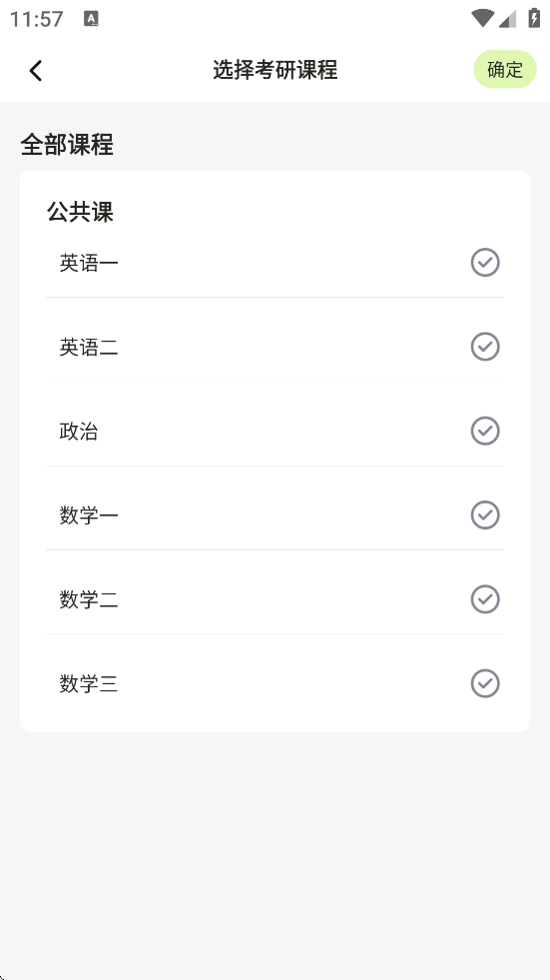Check the 政治 course circle
The height and width of the screenshot is (980, 550).
pyautogui.click(x=485, y=431)
